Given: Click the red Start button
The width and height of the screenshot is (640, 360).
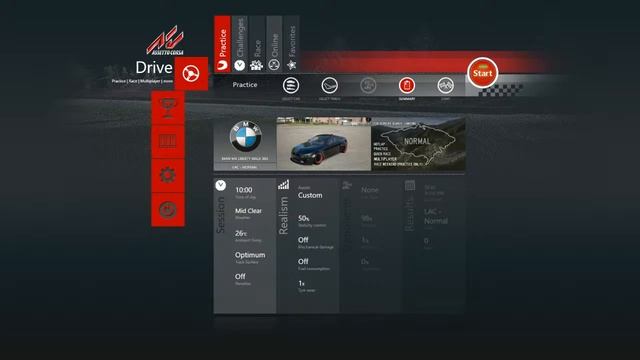Looking at the screenshot, I should click(x=482, y=73).
